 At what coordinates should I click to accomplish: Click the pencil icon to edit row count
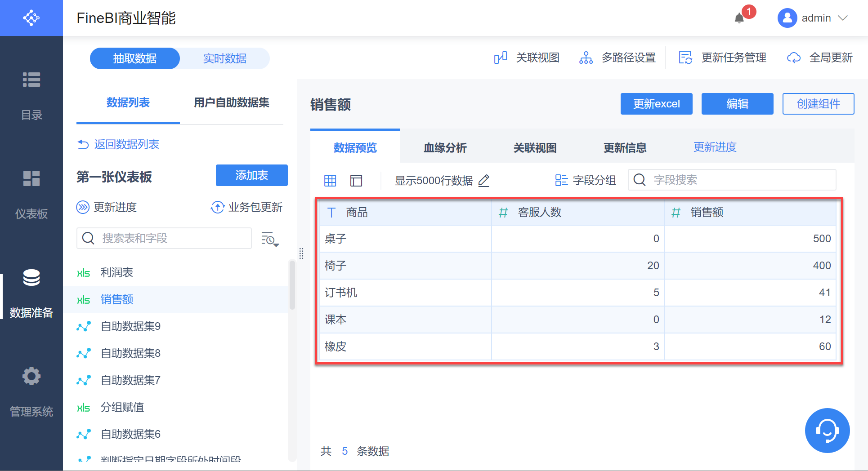tap(484, 181)
